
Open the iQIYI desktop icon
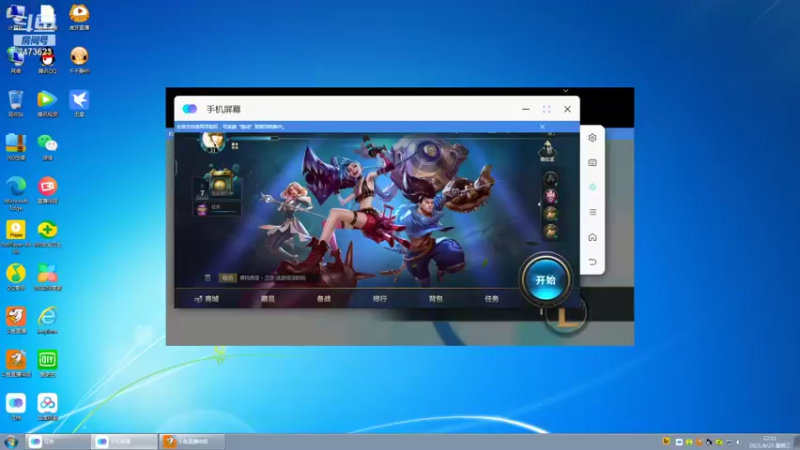[x=47, y=364]
